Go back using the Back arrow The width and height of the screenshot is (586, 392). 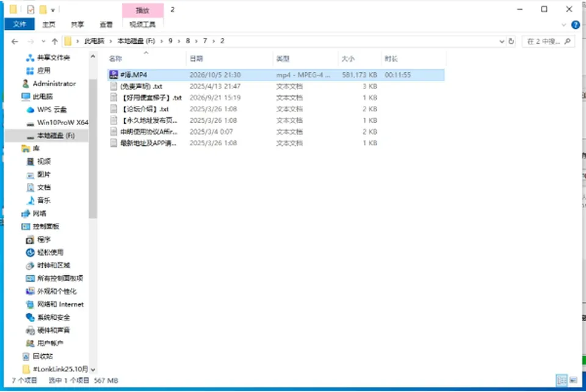click(x=15, y=41)
